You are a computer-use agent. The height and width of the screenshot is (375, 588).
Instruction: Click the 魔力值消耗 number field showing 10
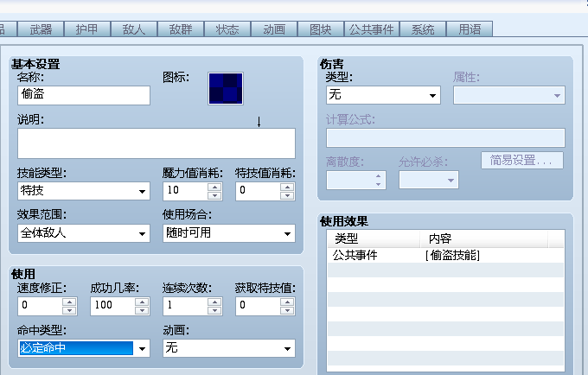[x=186, y=191]
